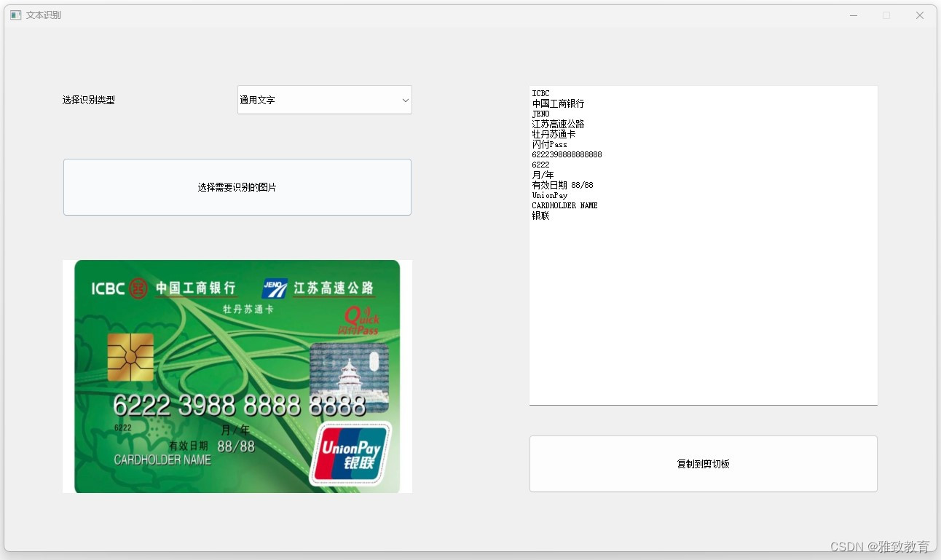Viewport: 941px width, 560px height.
Task: Click the card number 6222398888888888 in results
Action: pyautogui.click(x=567, y=154)
